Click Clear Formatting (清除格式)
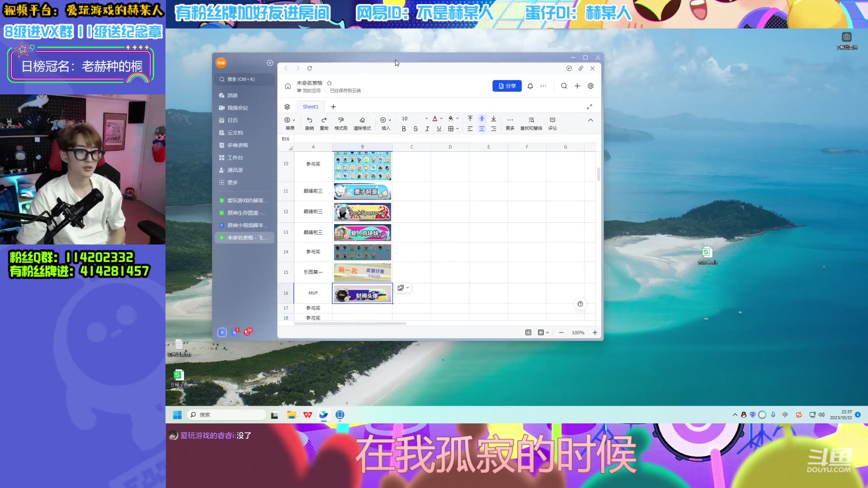The height and width of the screenshot is (488, 868). pyautogui.click(x=362, y=120)
